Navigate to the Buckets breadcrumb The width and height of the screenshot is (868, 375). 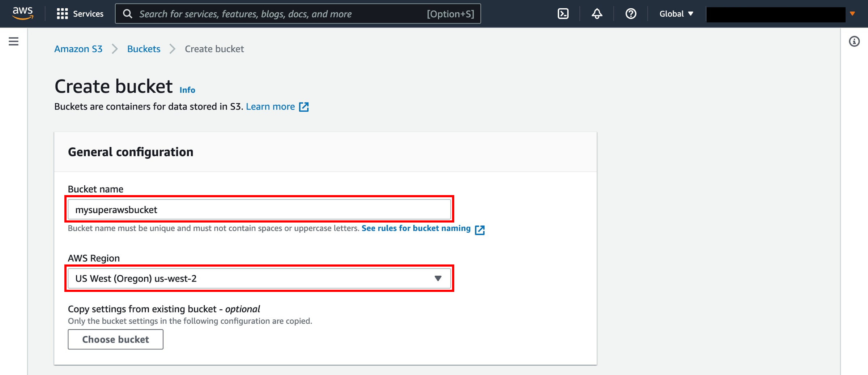pyautogui.click(x=144, y=49)
